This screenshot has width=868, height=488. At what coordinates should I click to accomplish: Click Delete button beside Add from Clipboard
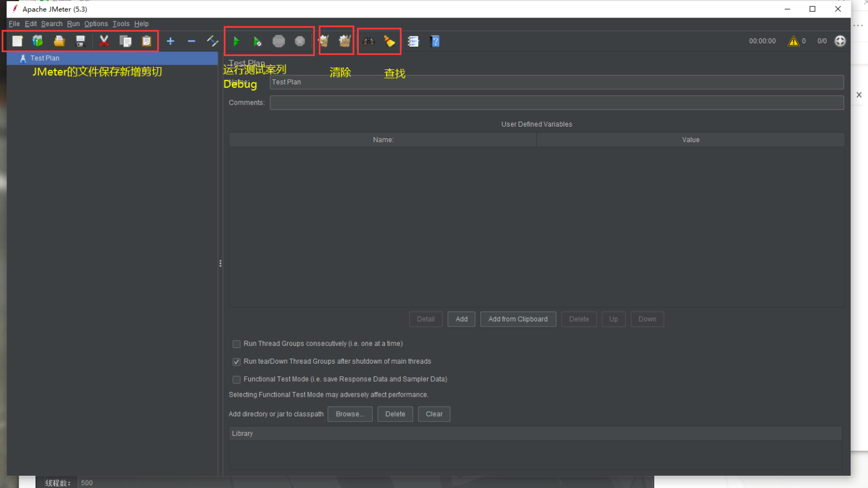tap(579, 319)
